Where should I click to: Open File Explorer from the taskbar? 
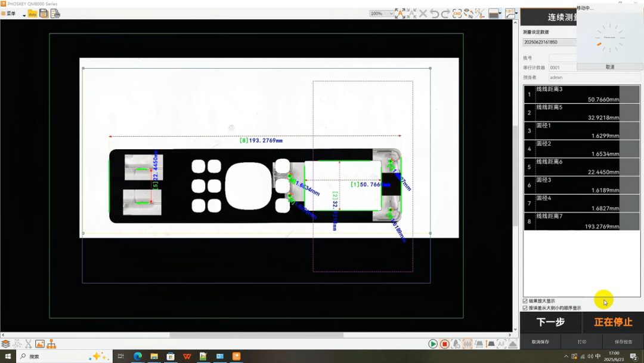(154, 356)
